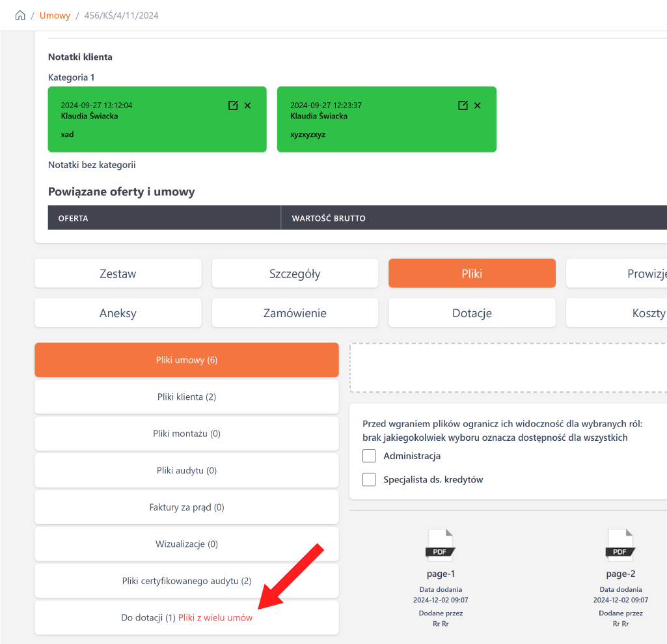Open Pliki certyfikowanego audytu category

(186, 581)
